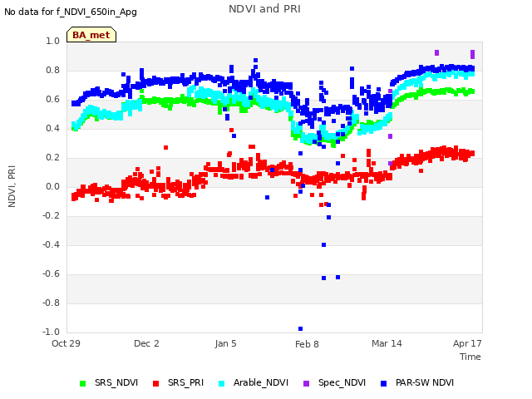The image size is (532, 399).
Task: Click the chart title NDVI and PRI
Action: (264, 9)
